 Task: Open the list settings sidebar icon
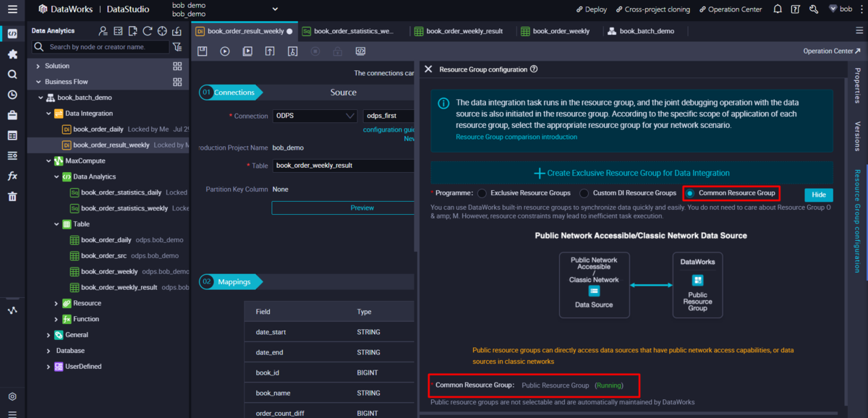(x=12, y=155)
